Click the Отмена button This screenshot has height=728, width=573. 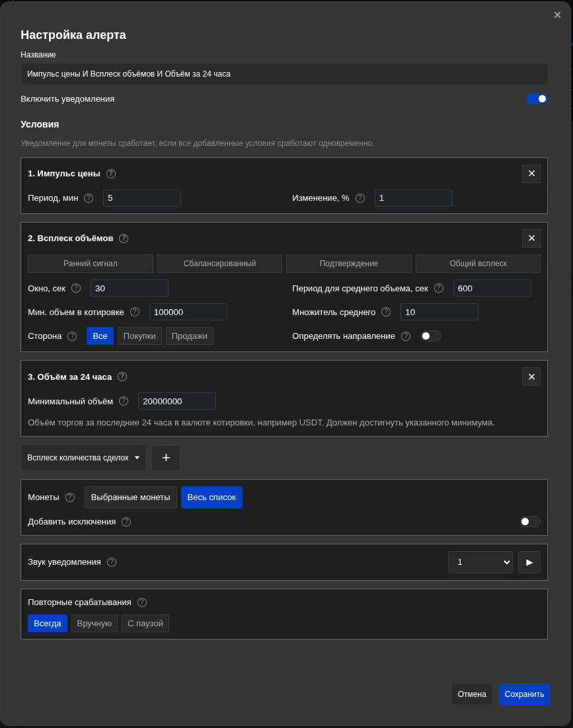(x=472, y=694)
